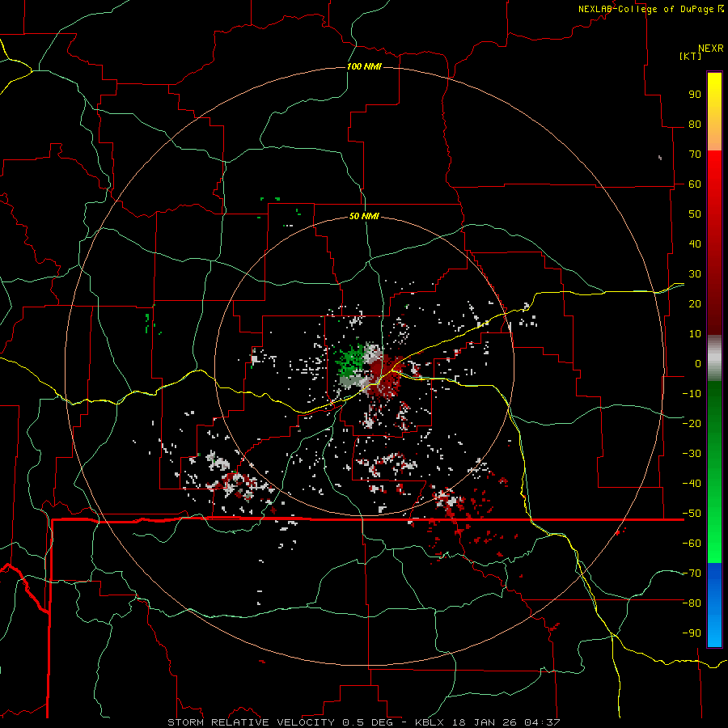Image resolution: width=728 pixels, height=728 pixels.
Task: Click the -70 value on the velocity scale
Action: tap(692, 574)
